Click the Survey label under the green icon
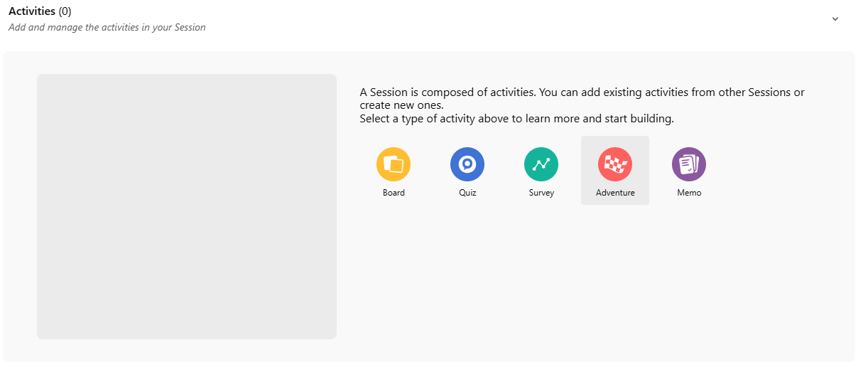 point(541,193)
